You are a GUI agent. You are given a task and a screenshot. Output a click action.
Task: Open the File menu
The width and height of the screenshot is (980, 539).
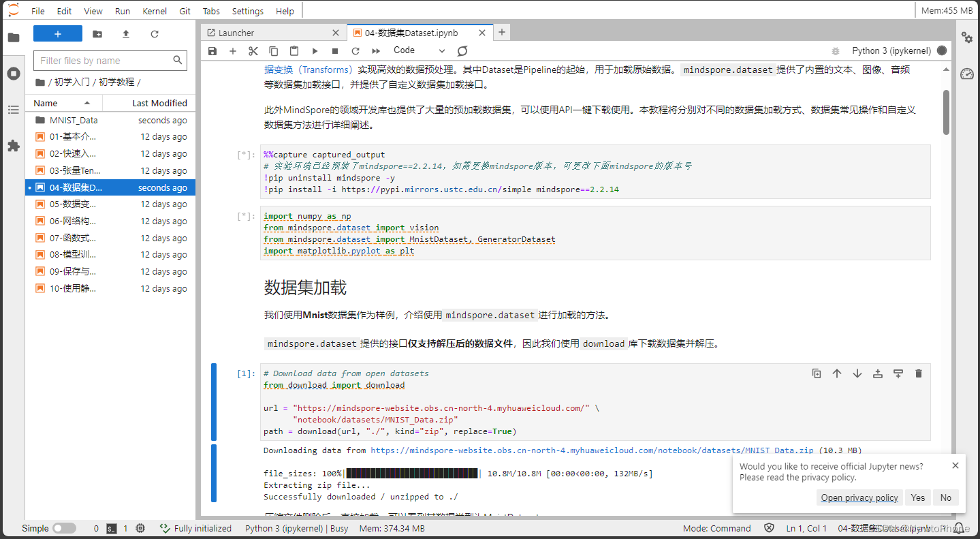(x=38, y=11)
